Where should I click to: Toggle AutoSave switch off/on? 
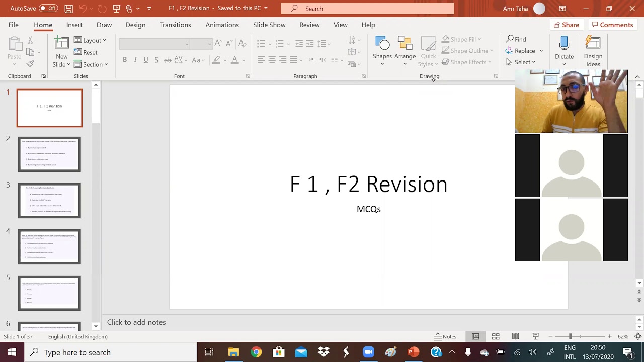click(48, 9)
